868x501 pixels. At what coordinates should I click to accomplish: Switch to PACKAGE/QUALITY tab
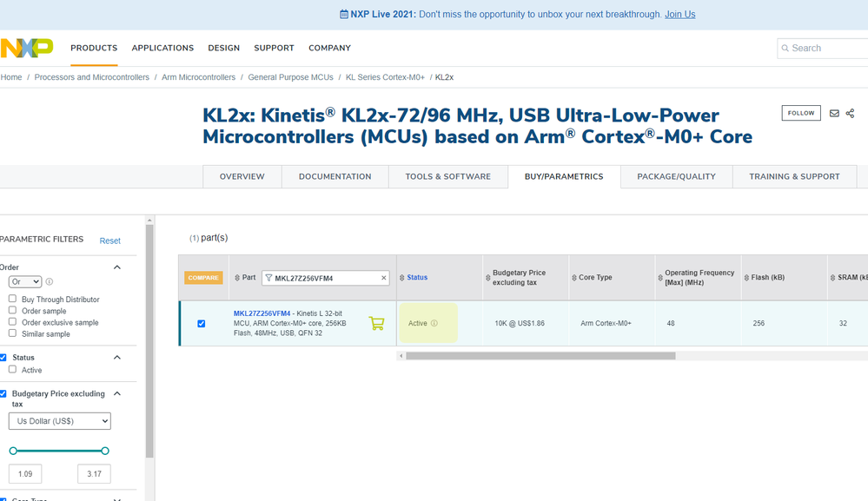[677, 176]
